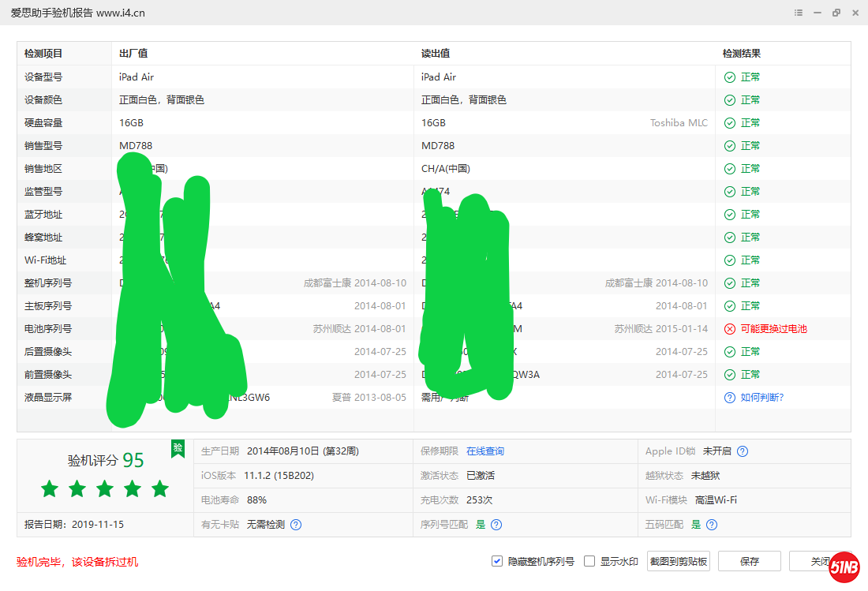868x591 pixels.
Task: Click the 检测项目 column header
Action: tap(44, 53)
